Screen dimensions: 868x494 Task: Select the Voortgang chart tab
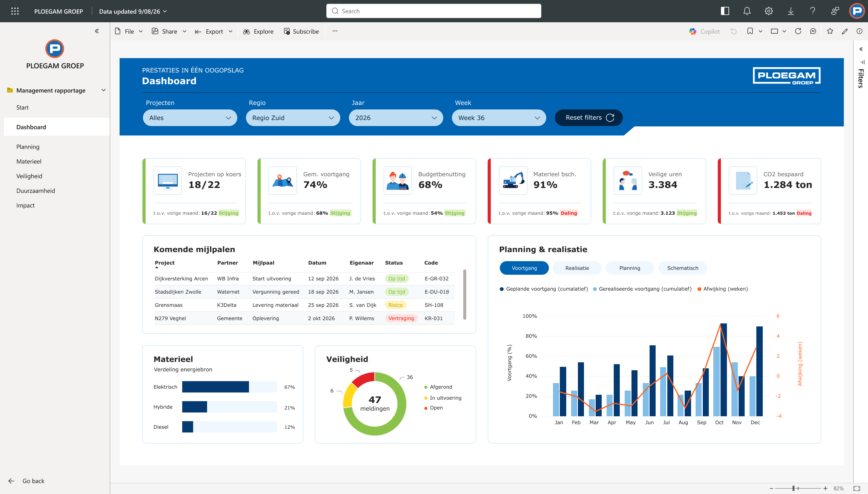pos(524,268)
